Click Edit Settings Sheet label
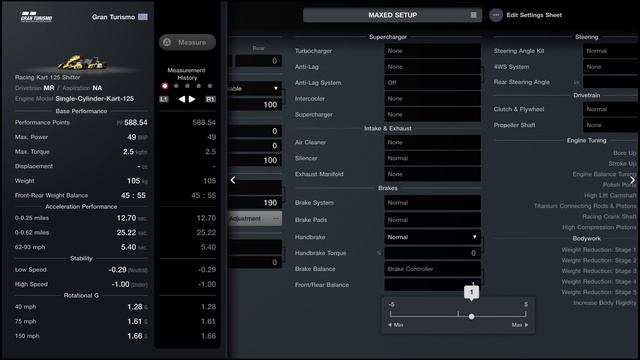 534,15
